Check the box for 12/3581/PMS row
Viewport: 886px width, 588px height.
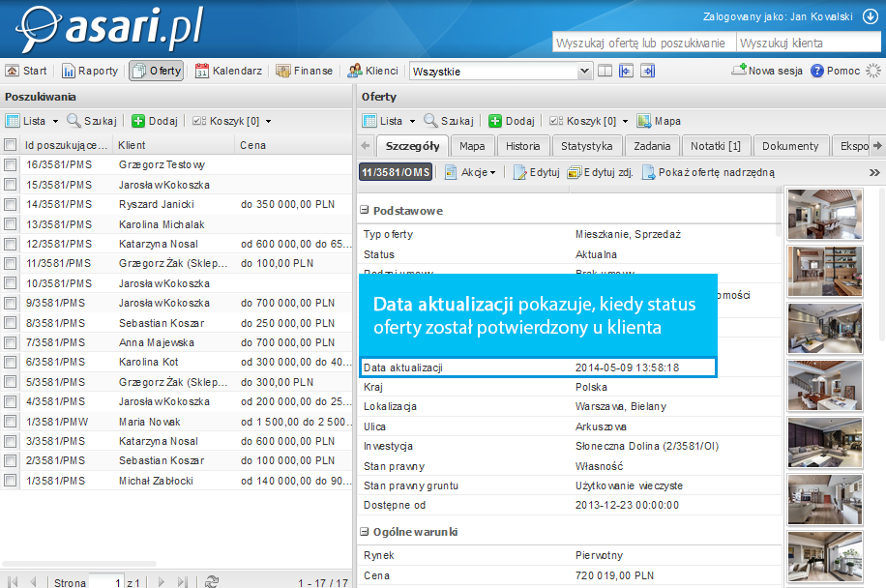pyautogui.click(x=10, y=244)
